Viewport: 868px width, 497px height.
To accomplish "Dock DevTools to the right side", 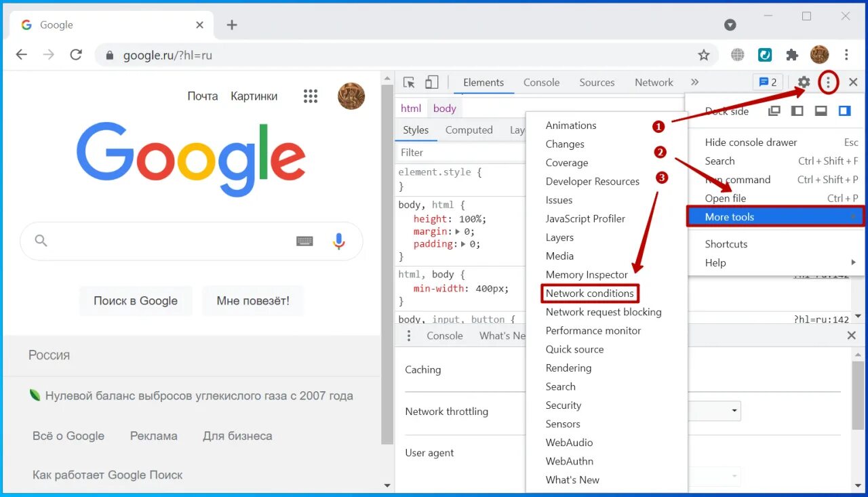I will [x=844, y=111].
